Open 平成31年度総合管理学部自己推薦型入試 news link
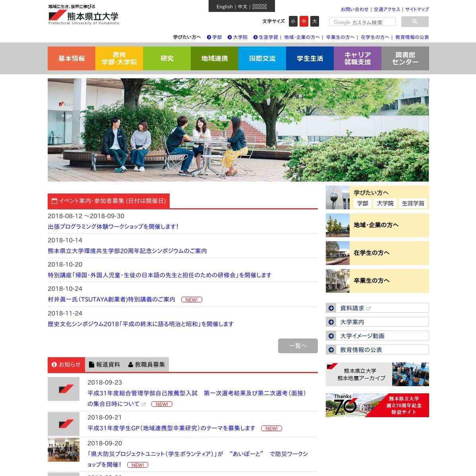Viewport: 476px width, 476px height. click(197, 399)
